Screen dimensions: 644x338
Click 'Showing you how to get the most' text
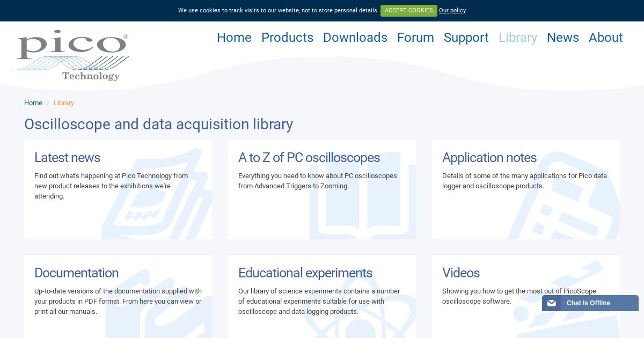pyautogui.click(x=519, y=296)
